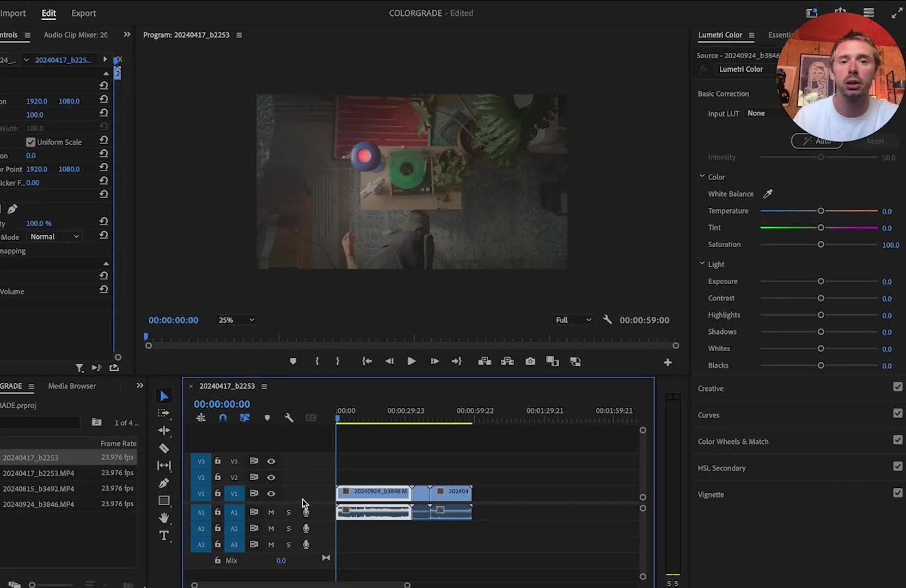Toggle Uniform Scale checkbox

click(x=31, y=142)
